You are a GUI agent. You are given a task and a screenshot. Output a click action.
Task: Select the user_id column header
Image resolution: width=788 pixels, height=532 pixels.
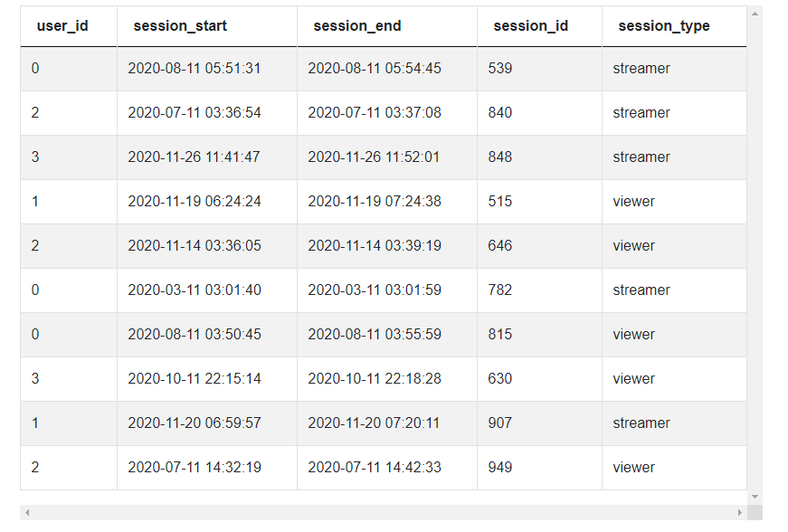(x=62, y=25)
